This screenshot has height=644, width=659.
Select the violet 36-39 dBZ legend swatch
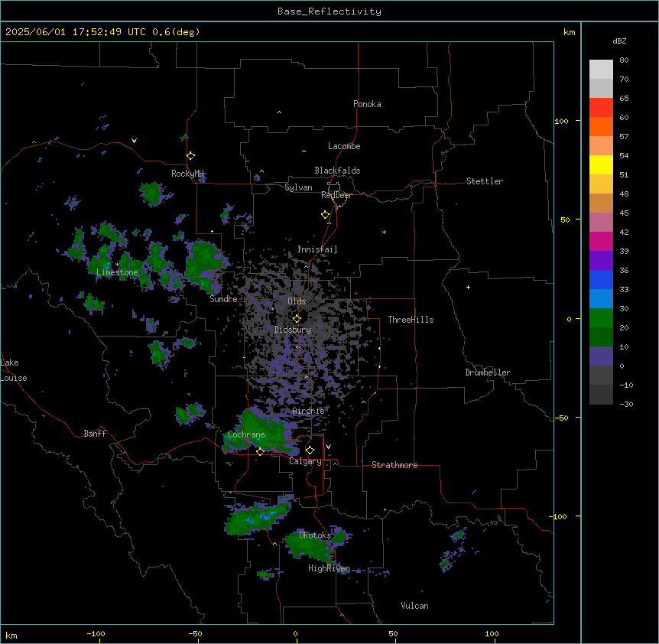[x=601, y=261]
